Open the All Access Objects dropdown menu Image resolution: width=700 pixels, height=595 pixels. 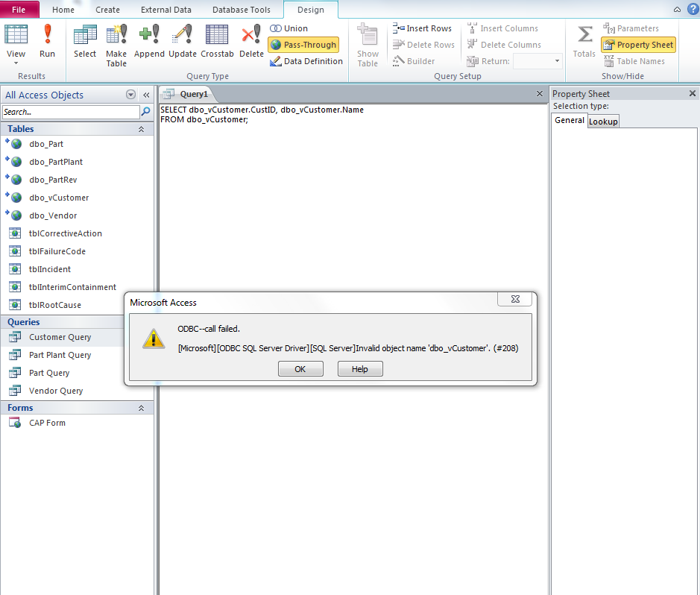click(130, 95)
